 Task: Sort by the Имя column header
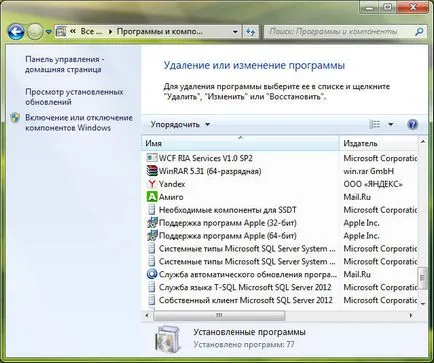tap(240, 143)
